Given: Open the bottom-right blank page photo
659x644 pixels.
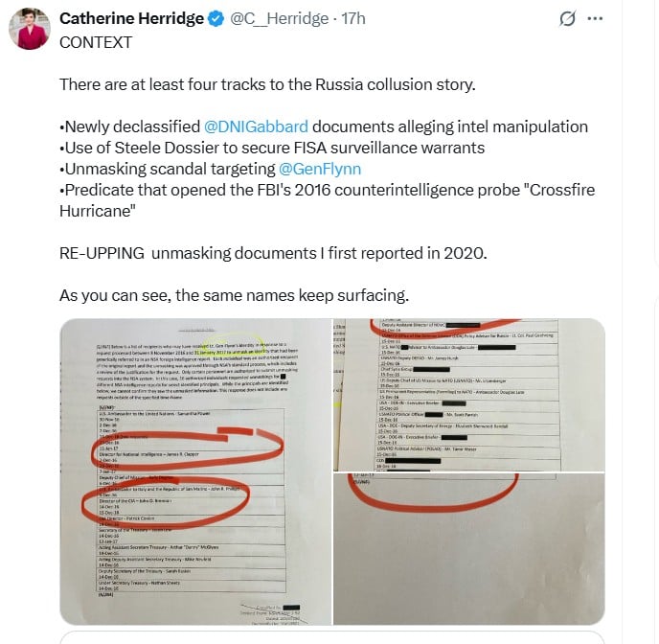Looking at the screenshot, I should pyautogui.click(x=469, y=548).
